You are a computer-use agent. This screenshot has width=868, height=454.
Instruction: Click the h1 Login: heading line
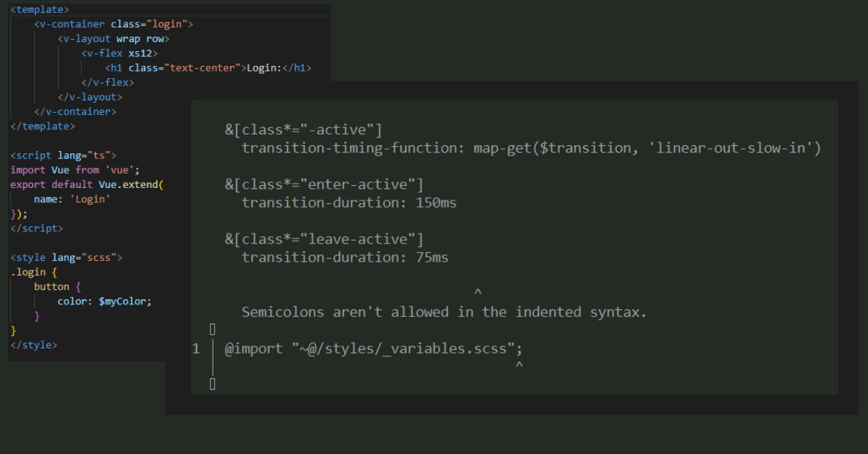(208, 68)
